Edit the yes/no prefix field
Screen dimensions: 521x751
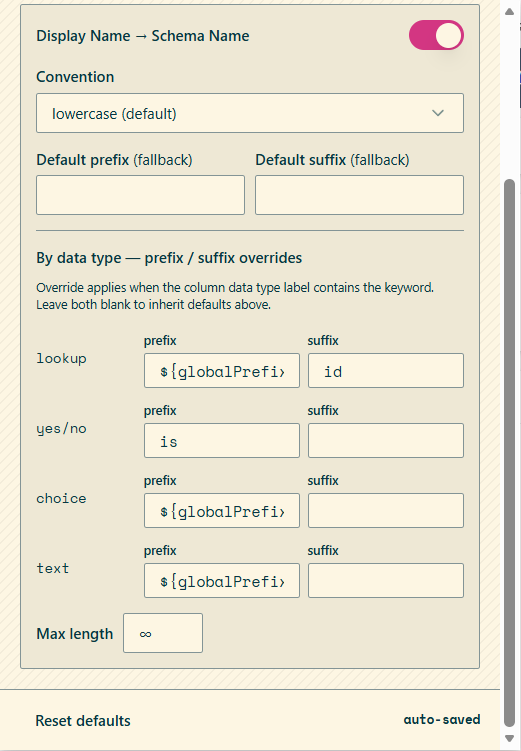[x=222, y=441]
